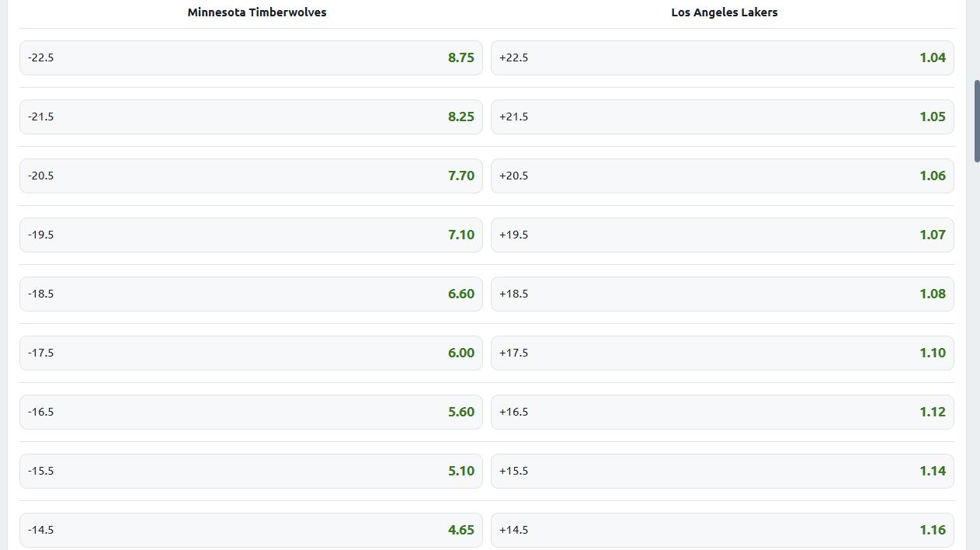980x550 pixels.
Task: Select Lakers +22.5 at odds 1.04
Action: click(722, 58)
